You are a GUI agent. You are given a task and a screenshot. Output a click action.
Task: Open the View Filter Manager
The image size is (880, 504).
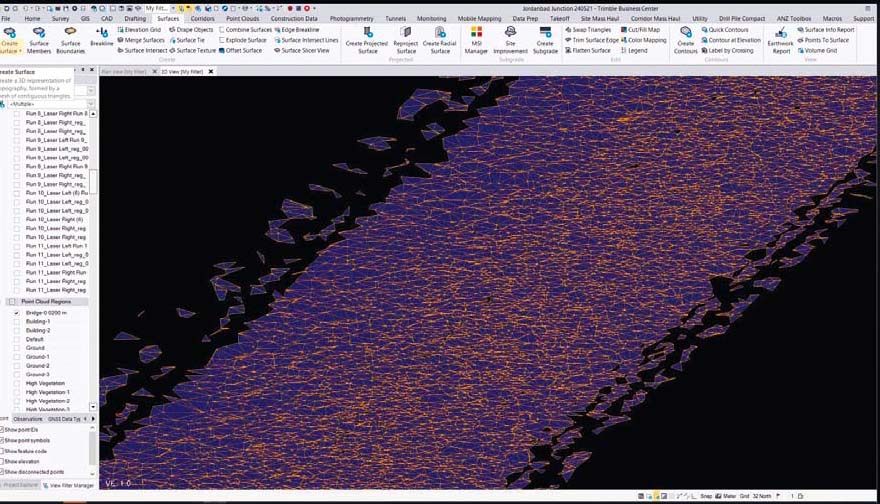pos(68,485)
